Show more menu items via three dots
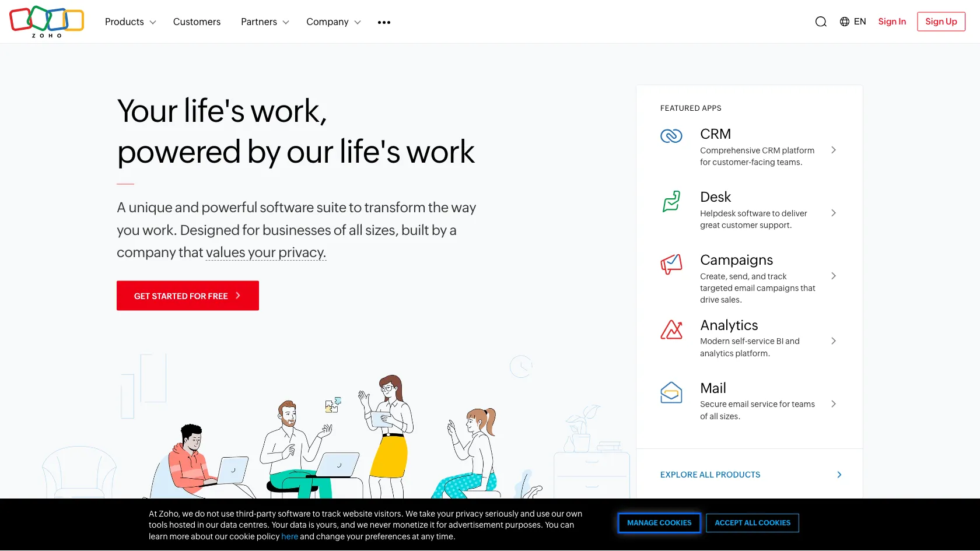Image resolution: width=980 pixels, height=551 pixels. point(384,22)
